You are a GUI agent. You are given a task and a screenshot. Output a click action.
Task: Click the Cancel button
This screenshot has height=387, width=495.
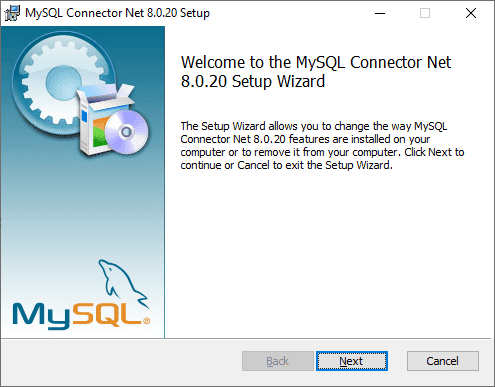point(443,361)
